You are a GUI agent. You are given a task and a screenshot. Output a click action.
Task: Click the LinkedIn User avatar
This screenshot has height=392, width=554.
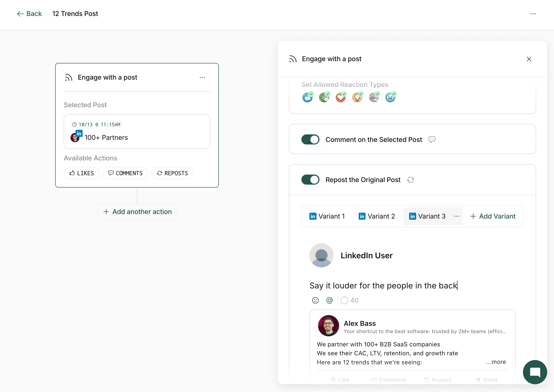(321, 255)
